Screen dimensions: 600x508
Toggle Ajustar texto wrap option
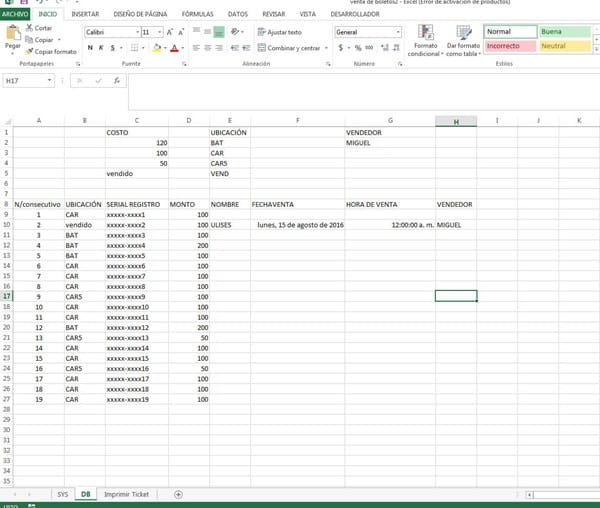pos(280,32)
